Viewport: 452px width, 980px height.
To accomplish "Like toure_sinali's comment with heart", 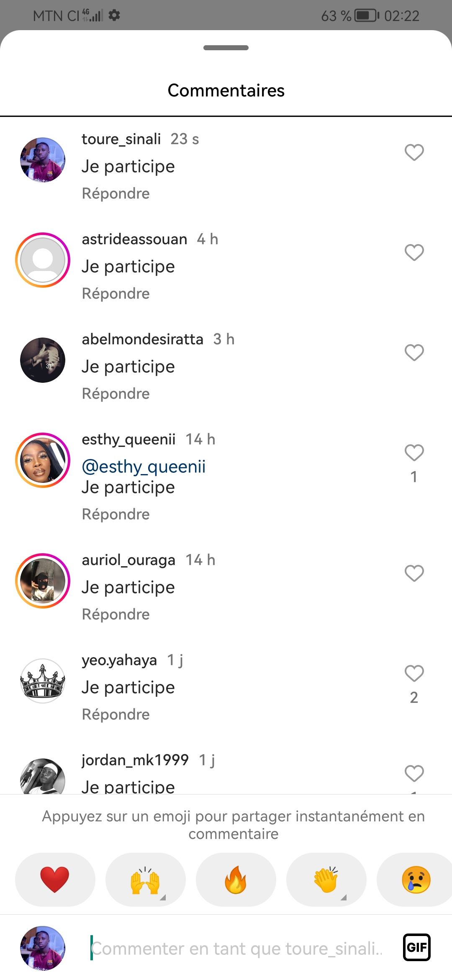I will (414, 152).
